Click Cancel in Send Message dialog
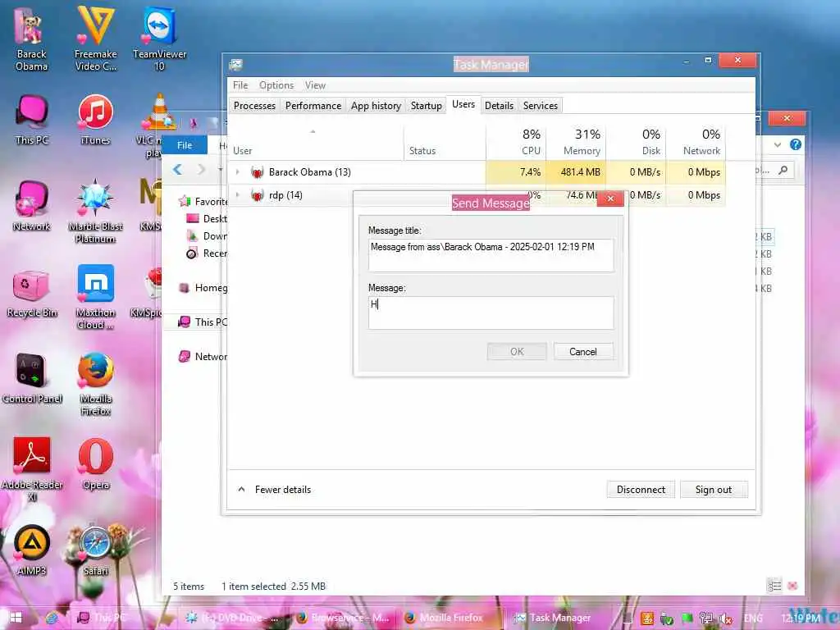This screenshot has width=840, height=630. [x=583, y=351]
